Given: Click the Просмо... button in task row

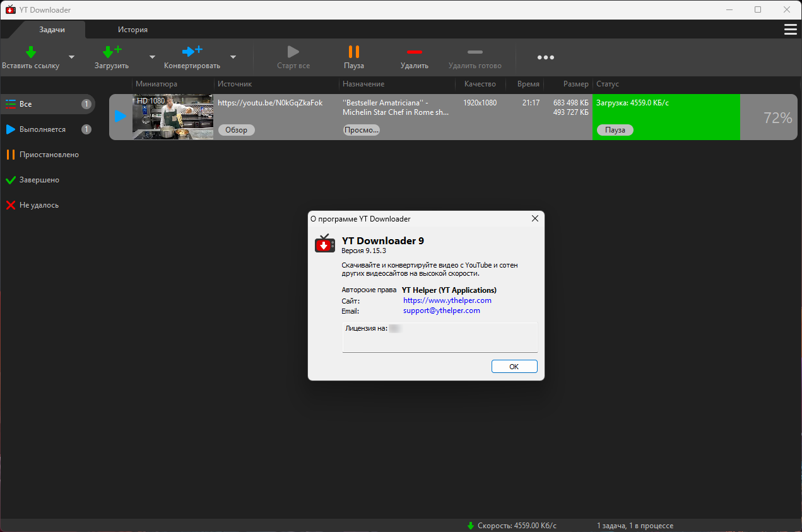Looking at the screenshot, I should 361,130.
